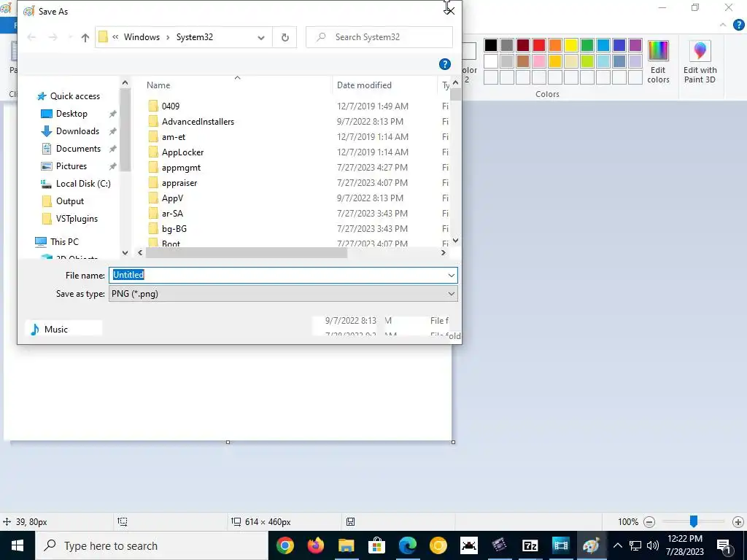
Task: Sort files by Name column header
Action: pos(158,85)
